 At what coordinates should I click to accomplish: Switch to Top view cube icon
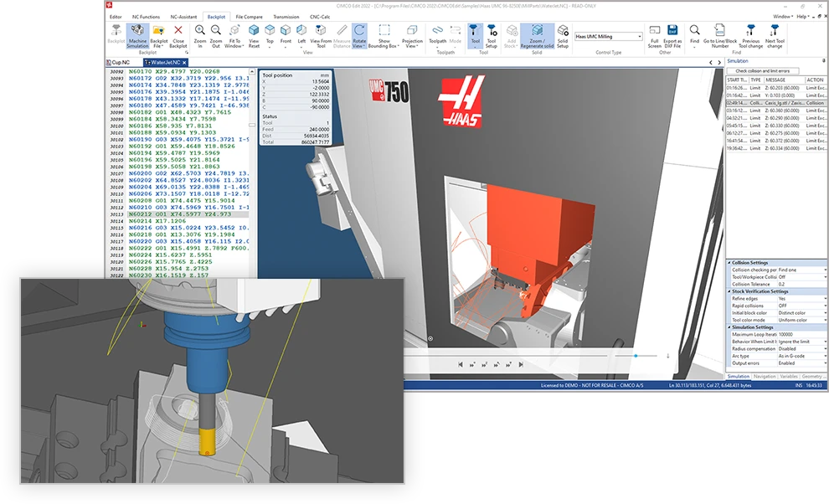[270, 35]
